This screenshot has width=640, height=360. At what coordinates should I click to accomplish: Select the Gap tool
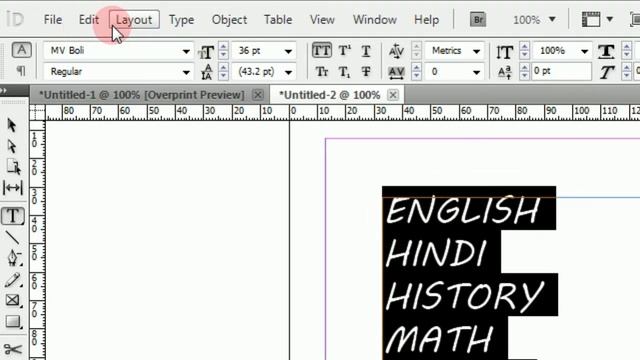pyautogui.click(x=13, y=188)
